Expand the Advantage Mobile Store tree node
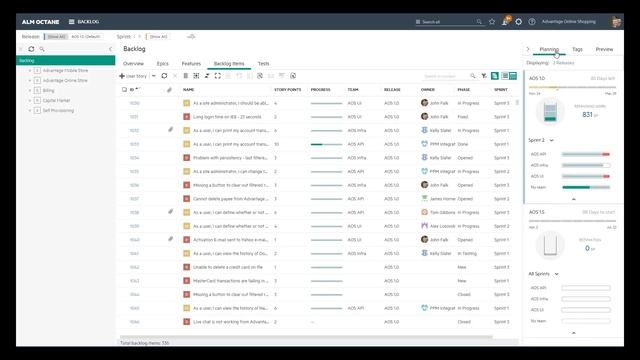 tap(29, 71)
